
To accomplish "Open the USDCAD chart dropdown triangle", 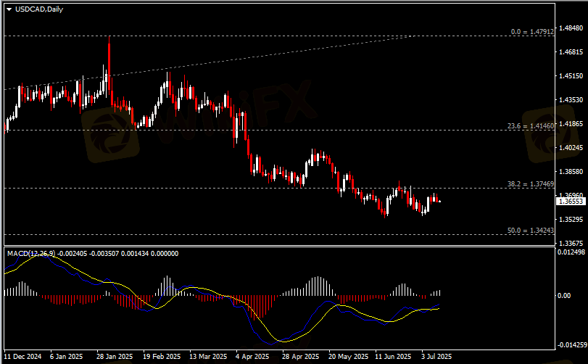I will point(9,9).
